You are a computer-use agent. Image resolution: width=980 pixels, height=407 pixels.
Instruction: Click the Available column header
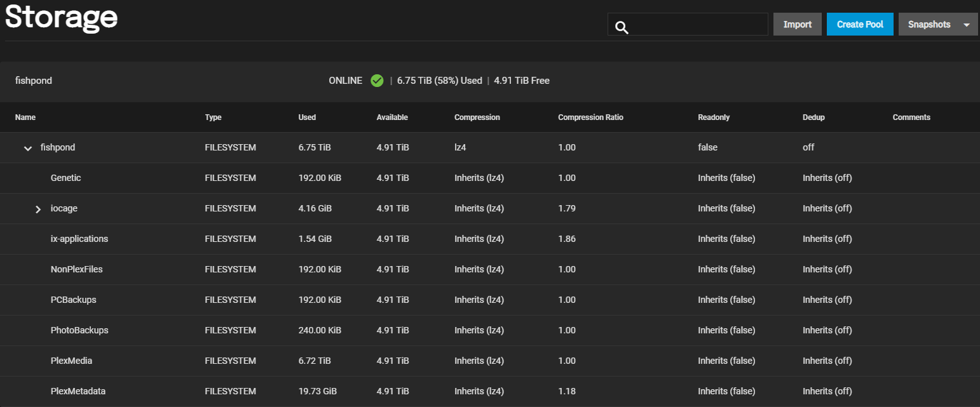coord(392,117)
